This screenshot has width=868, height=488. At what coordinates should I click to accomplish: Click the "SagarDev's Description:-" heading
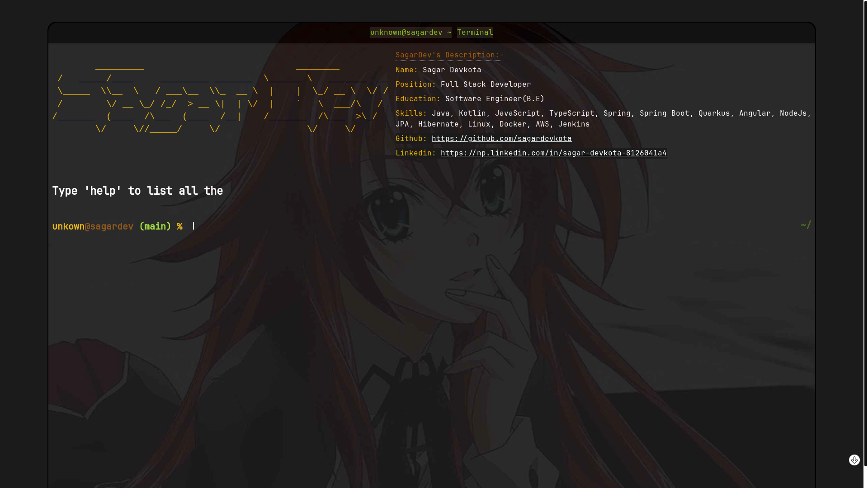point(449,55)
